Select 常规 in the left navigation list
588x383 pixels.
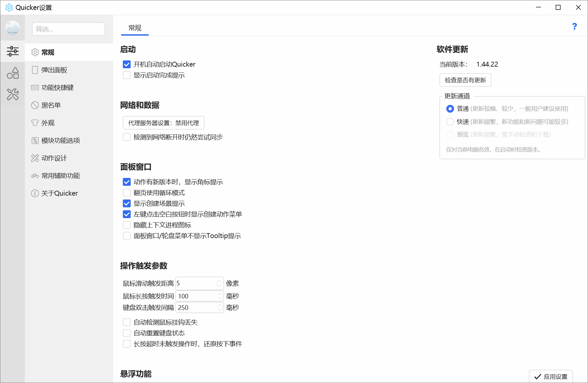click(x=69, y=52)
